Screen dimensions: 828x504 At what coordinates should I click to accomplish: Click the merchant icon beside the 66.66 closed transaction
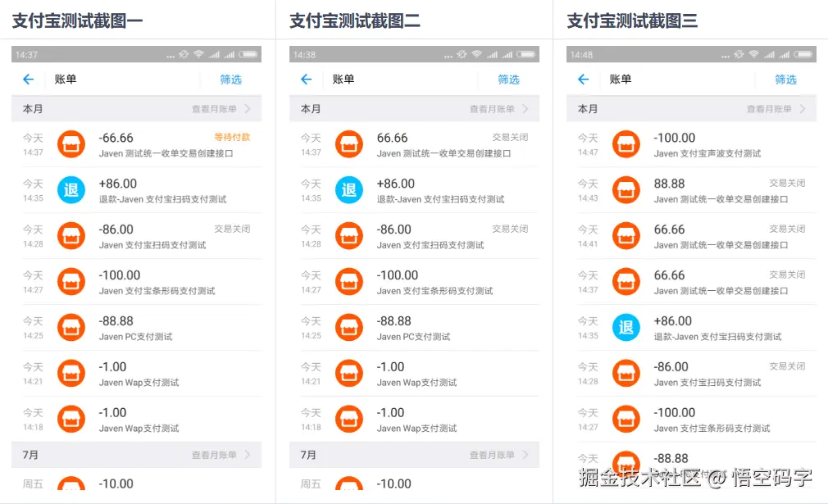[x=348, y=143]
